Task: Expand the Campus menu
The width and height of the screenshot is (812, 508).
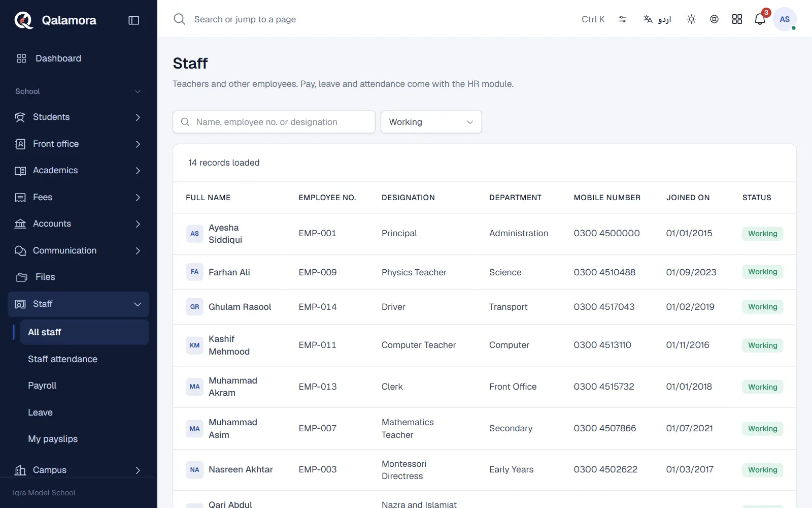Action: point(79,470)
